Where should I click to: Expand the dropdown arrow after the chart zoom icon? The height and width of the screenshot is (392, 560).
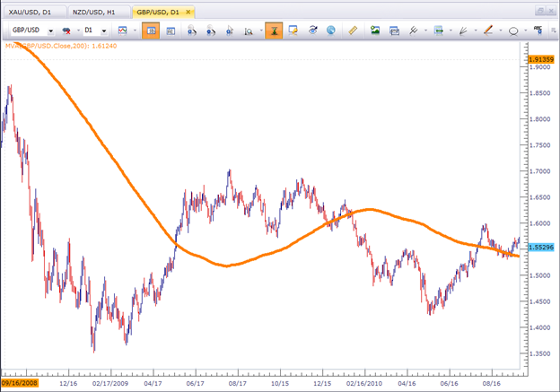(261, 30)
